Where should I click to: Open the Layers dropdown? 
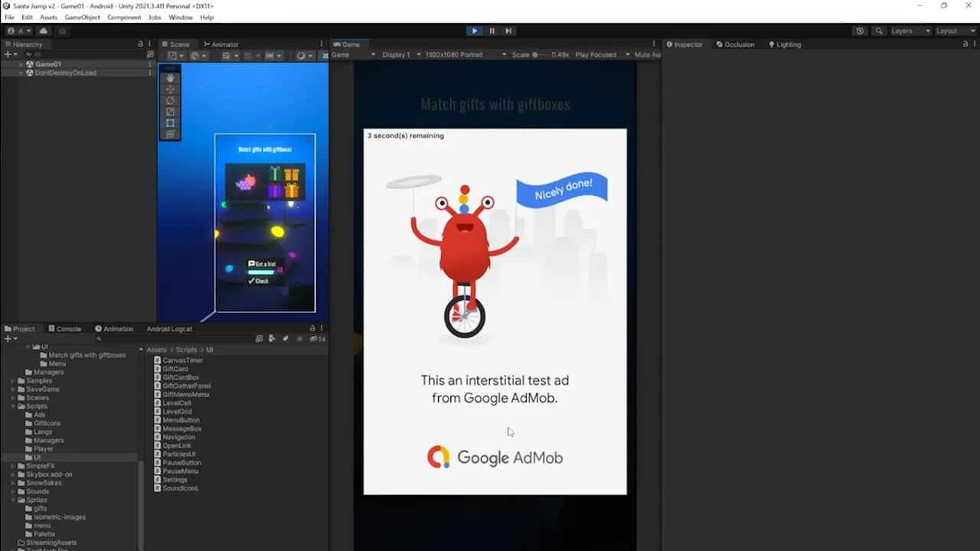[910, 31]
